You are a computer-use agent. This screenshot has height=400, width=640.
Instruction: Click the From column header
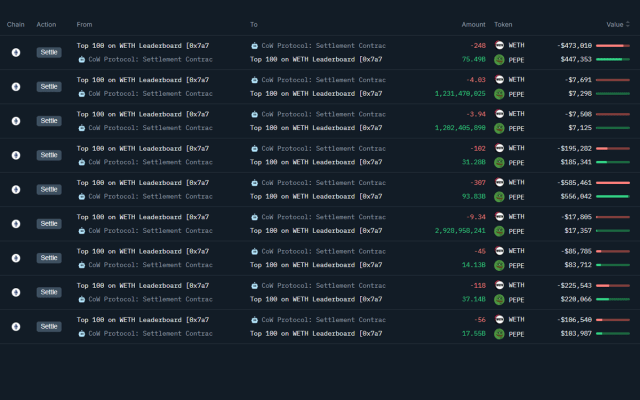tap(85, 24)
